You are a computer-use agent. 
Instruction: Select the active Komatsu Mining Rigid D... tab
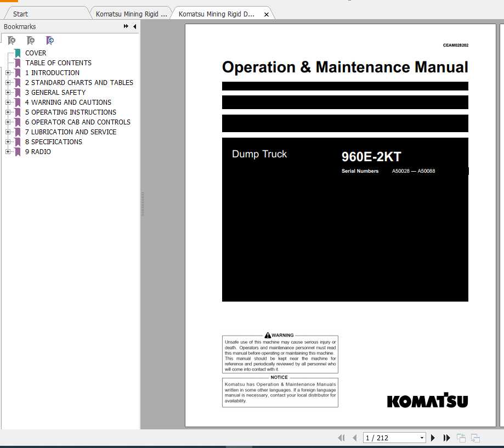coord(216,14)
